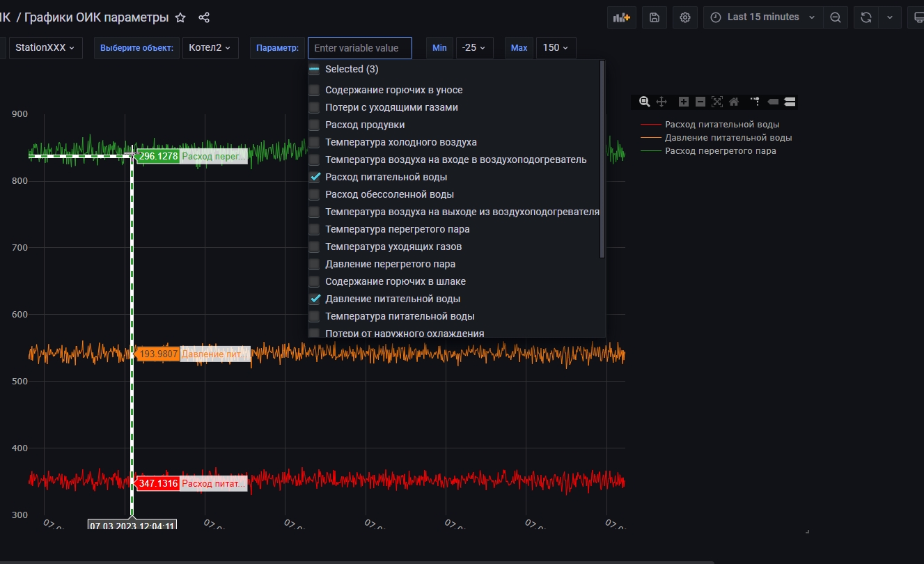This screenshot has width=924, height=564.
Task: Click the Add panel icon
Action: pyautogui.click(x=620, y=17)
